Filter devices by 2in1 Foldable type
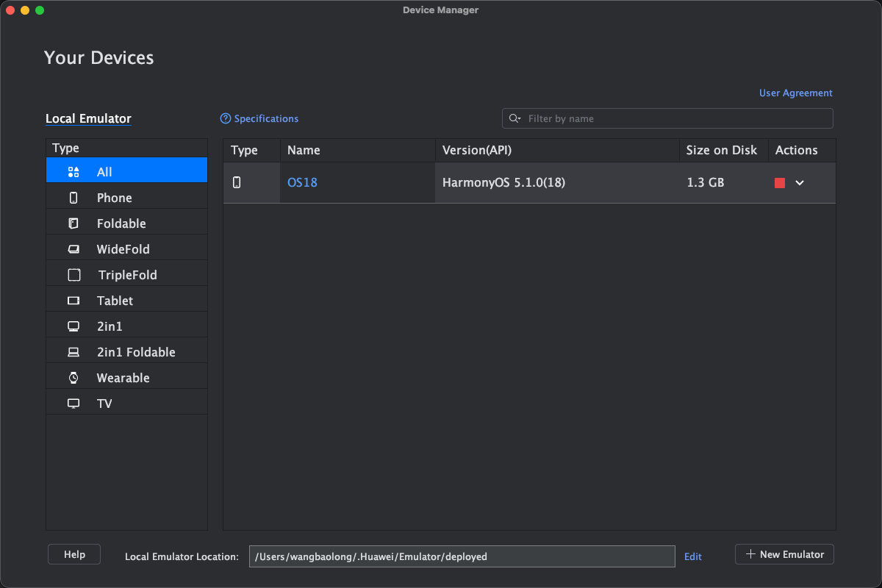The height and width of the screenshot is (588, 882). point(126,352)
